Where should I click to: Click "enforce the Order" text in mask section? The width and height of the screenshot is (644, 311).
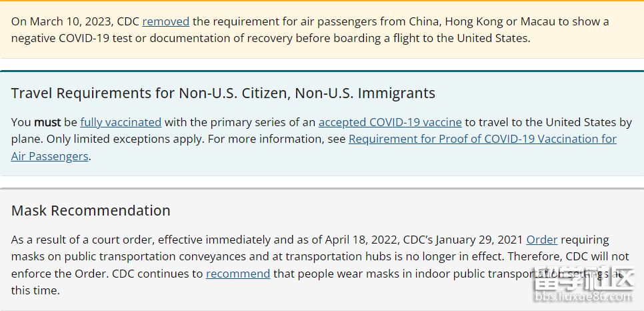point(60,274)
